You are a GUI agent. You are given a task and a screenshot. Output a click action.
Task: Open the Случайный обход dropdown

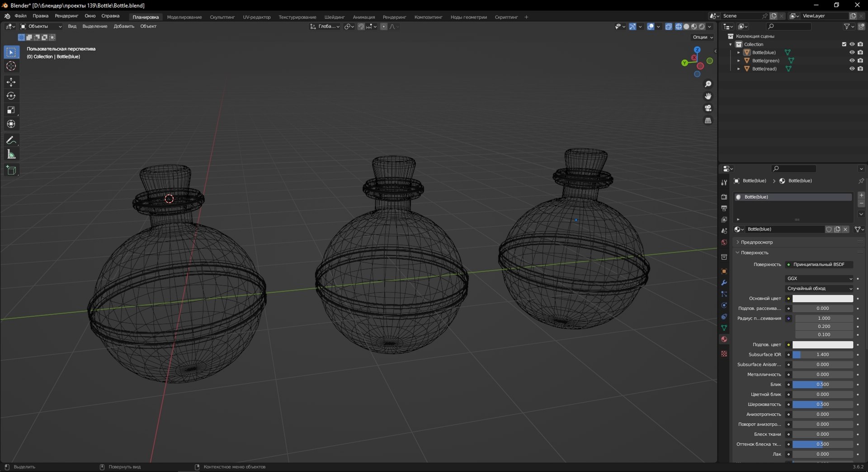[819, 288]
